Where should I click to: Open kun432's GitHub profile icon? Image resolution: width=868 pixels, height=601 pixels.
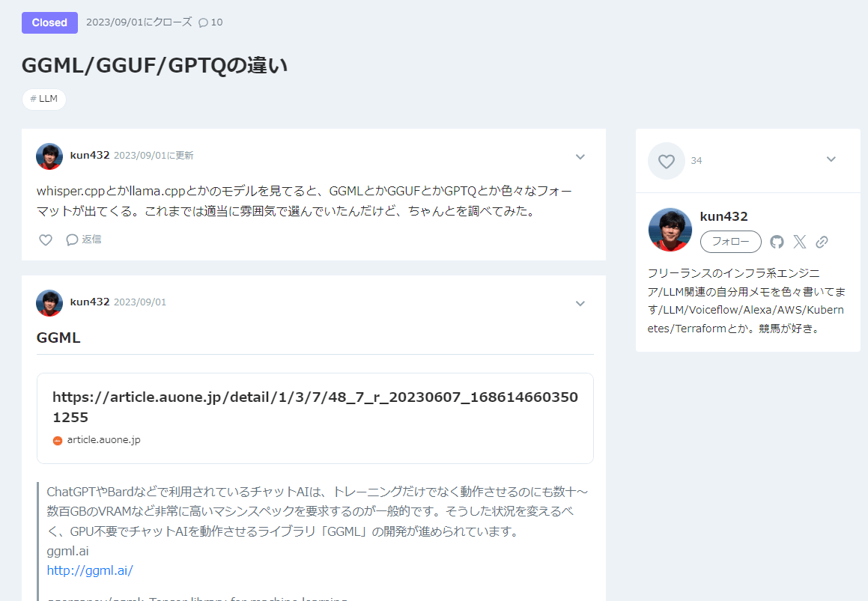click(777, 242)
